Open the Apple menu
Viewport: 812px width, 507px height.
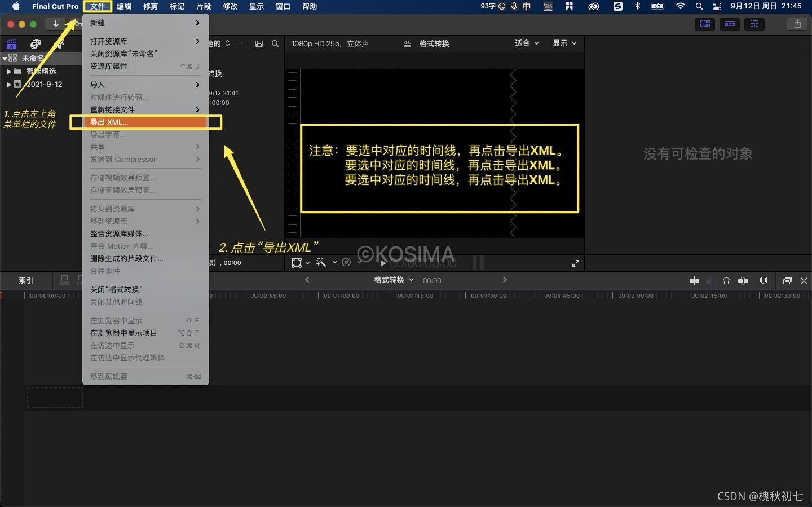[16, 6]
